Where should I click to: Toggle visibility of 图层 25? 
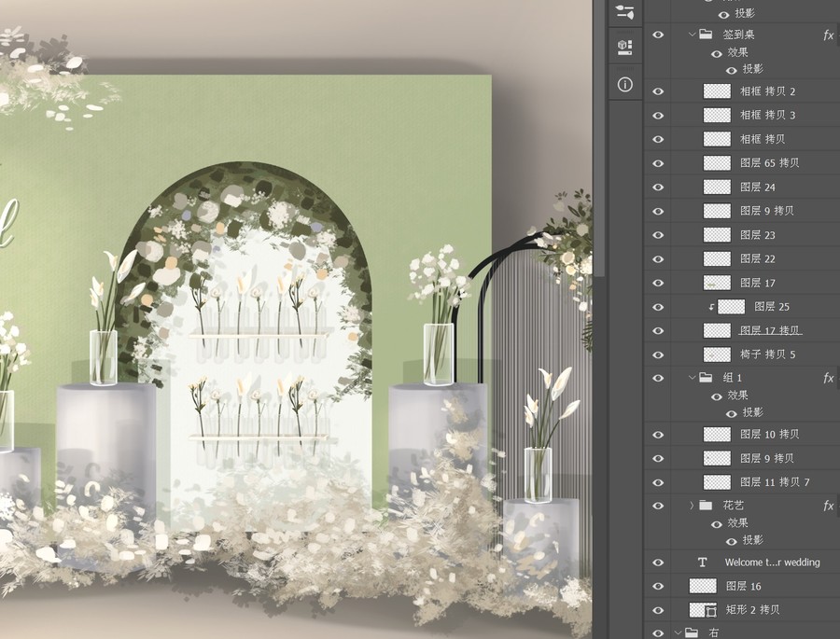658,307
